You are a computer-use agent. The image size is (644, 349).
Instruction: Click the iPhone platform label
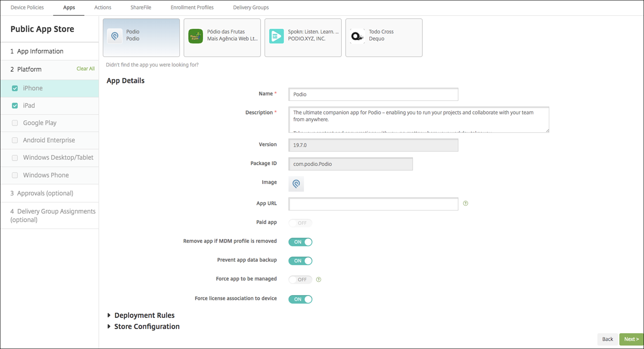[x=33, y=88]
